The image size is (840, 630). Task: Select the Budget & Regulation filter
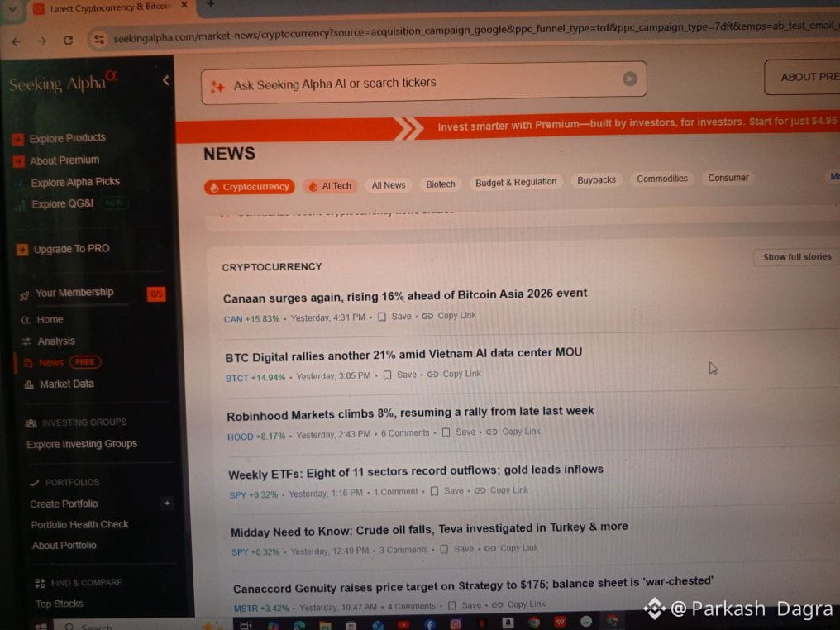516,182
